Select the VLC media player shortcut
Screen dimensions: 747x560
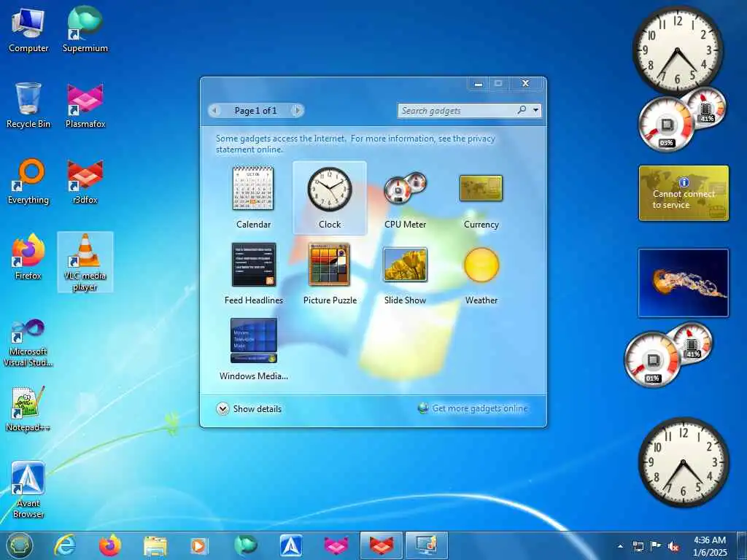point(85,262)
